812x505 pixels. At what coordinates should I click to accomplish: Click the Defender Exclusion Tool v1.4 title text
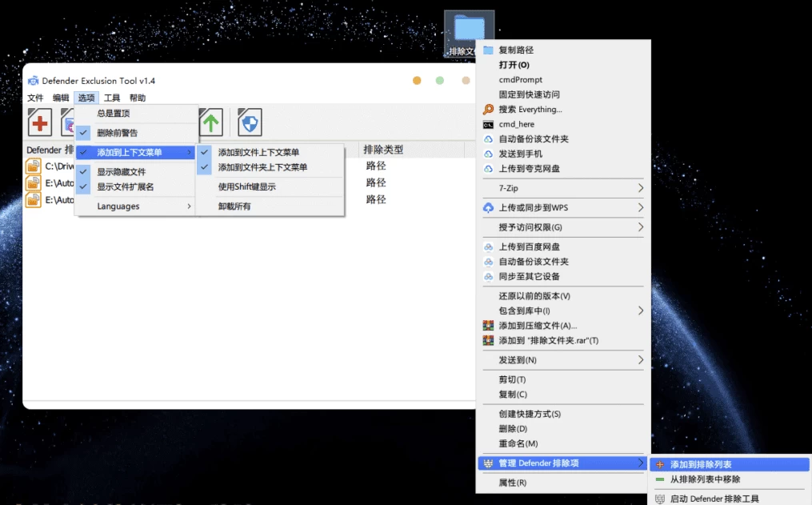click(98, 81)
